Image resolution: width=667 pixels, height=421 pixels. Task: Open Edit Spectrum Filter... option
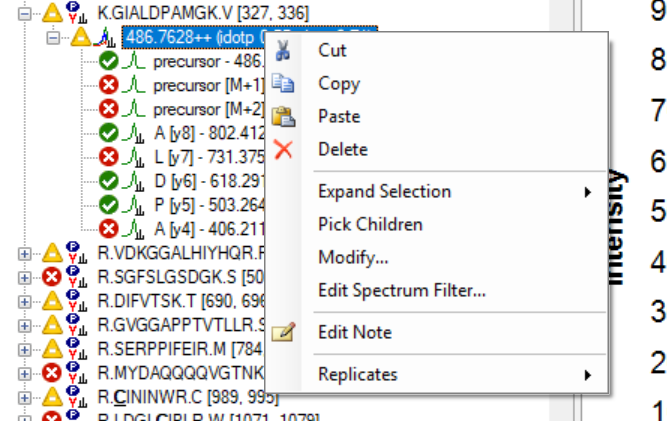click(x=402, y=291)
